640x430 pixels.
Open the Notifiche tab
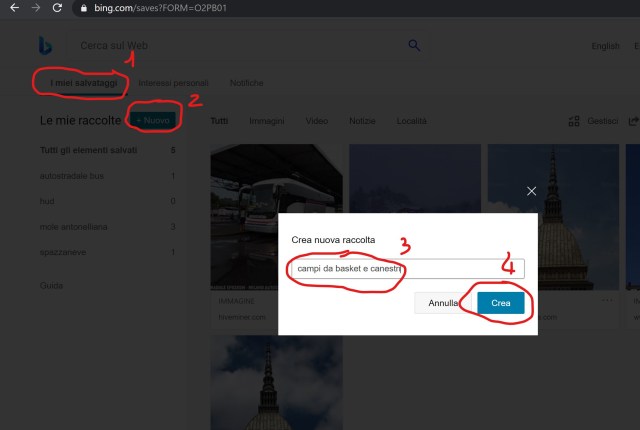pos(246,83)
